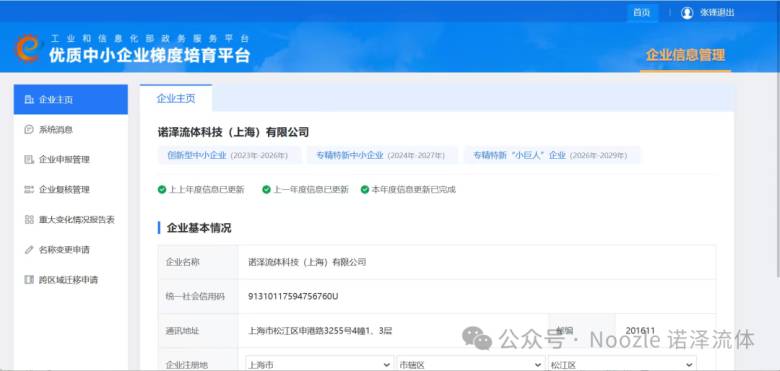Click the 通讯地址 label cell
Image resolution: width=780 pixels, height=371 pixels.
[x=198, y=331]
